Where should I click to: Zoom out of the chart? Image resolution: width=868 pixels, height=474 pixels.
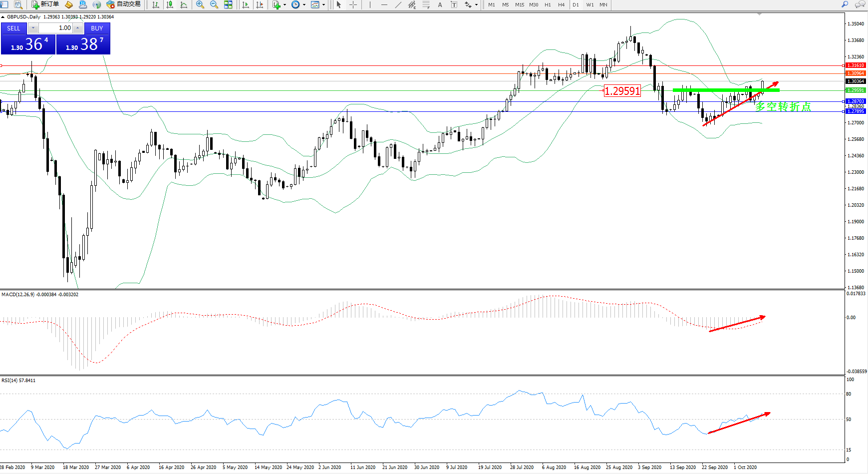[214, 4]
